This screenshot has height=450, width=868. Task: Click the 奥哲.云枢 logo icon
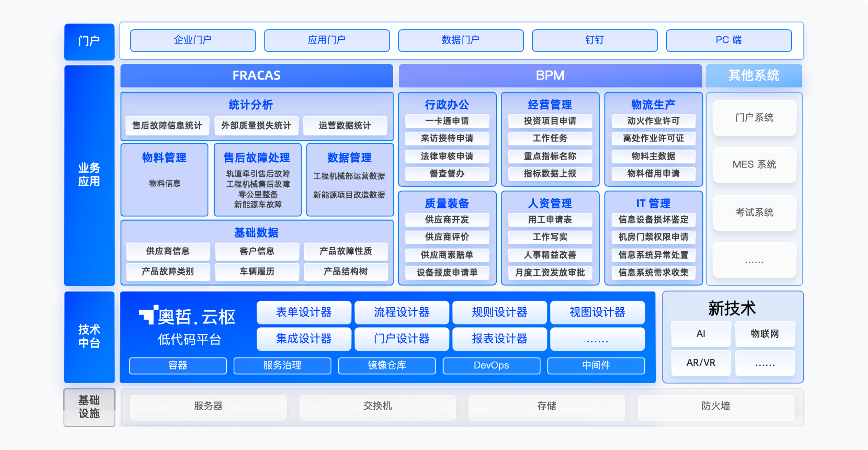click(x=148, y=314)
